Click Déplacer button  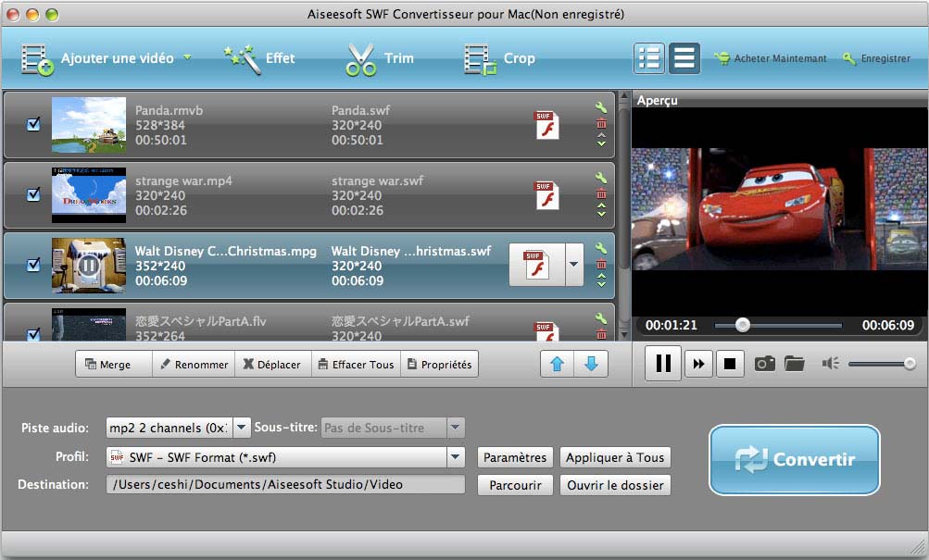point(273,364)
